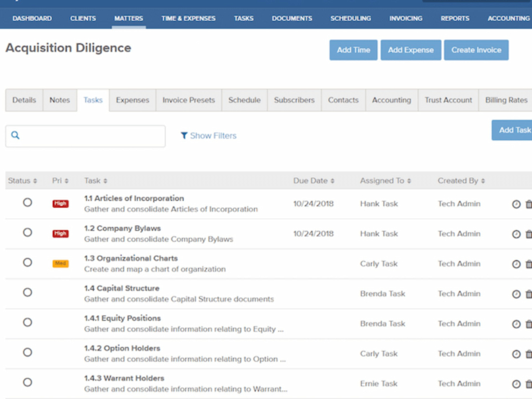
Task: Switch to the Invoice Presets tab
Action: [x=189, y=100]
